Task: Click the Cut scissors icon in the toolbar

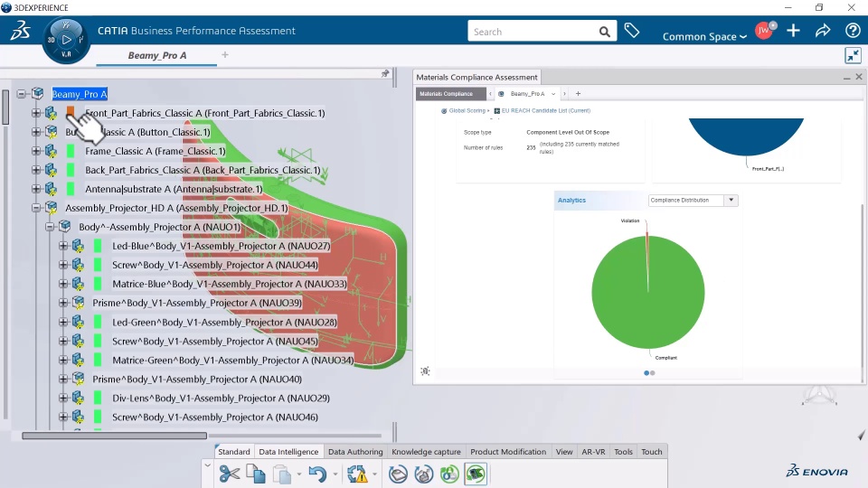Action: [229, 474]
